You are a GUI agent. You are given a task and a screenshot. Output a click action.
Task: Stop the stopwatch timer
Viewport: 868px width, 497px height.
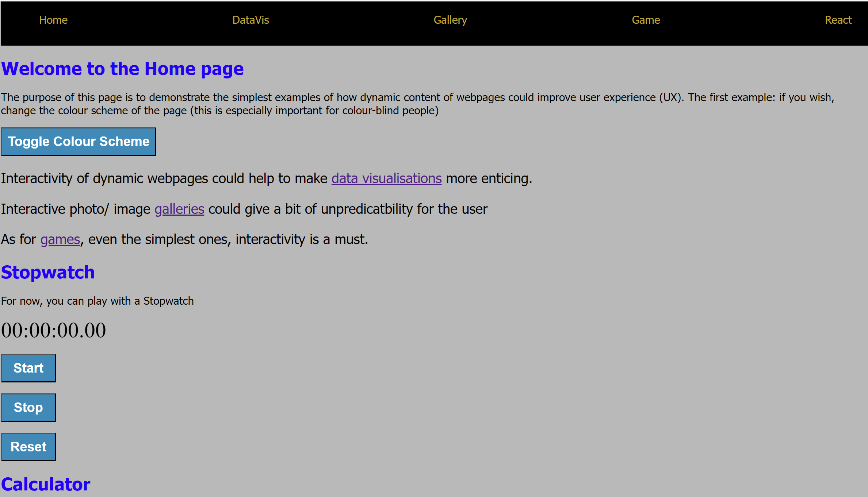[x=28, y=407]
